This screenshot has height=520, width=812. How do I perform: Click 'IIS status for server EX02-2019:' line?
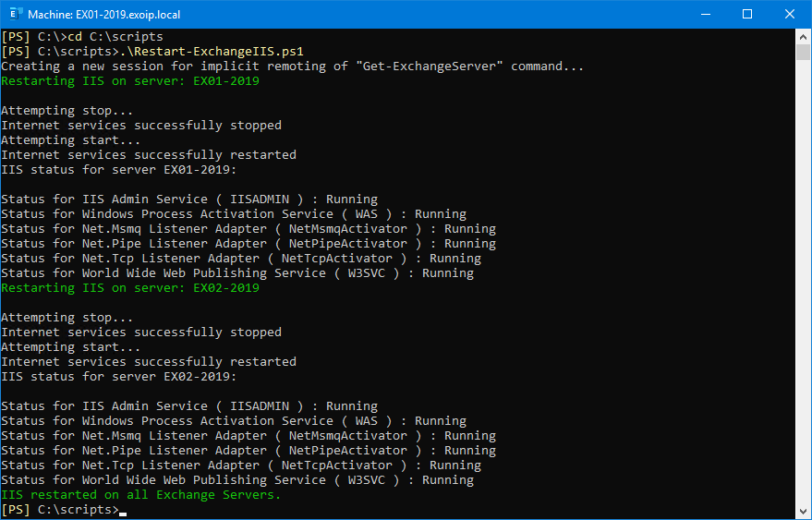point(118,377)
